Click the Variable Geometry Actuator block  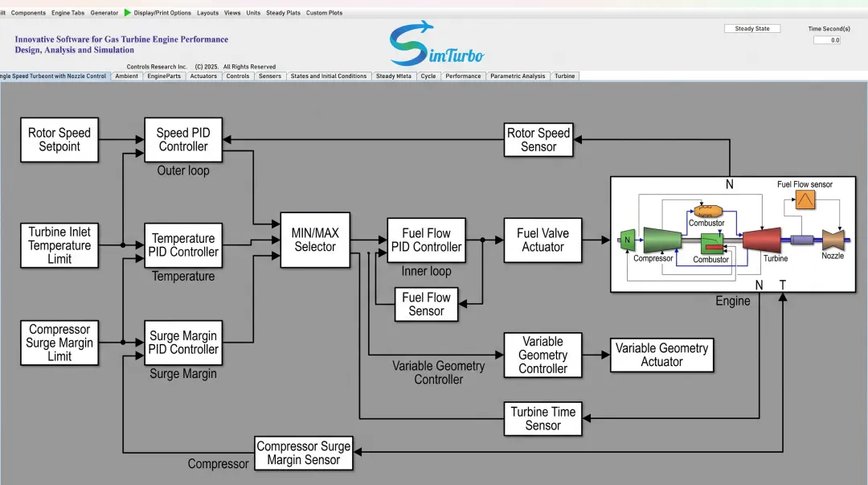coord(661,355)
